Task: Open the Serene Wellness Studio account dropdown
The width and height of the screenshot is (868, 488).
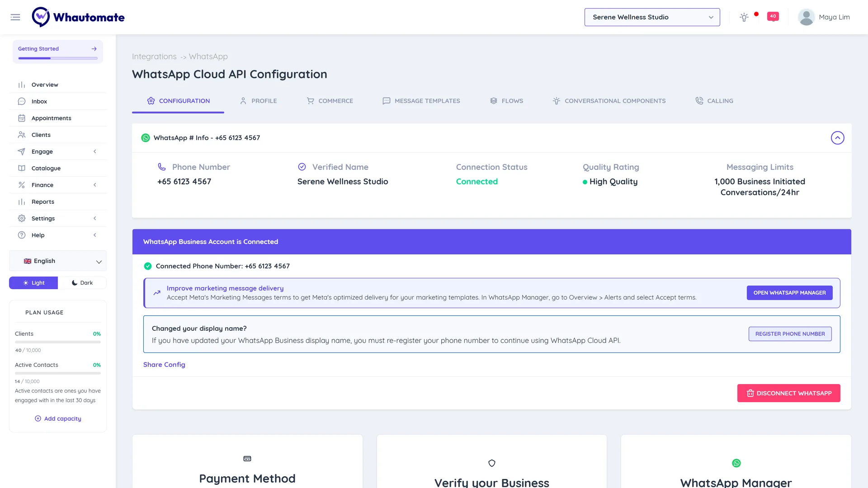Action: [x=652, y=17]
